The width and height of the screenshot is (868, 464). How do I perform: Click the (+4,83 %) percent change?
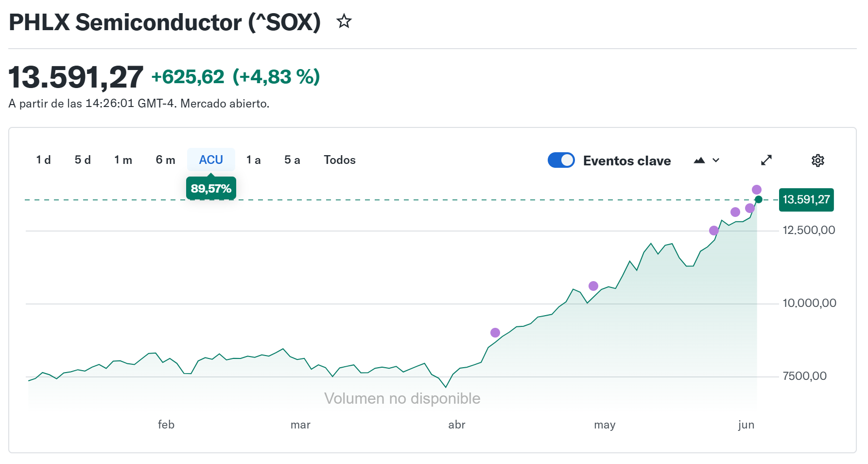point(276,77)
